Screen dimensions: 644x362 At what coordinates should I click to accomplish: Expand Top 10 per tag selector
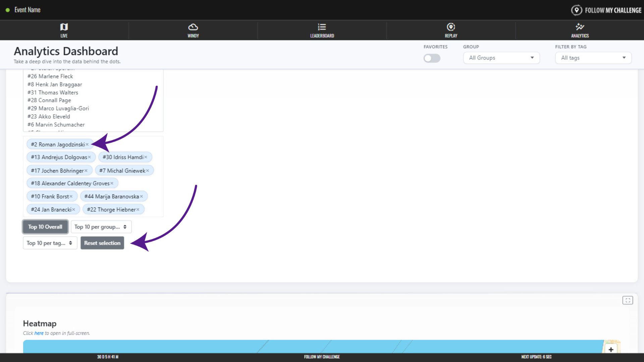click(50, 243)
